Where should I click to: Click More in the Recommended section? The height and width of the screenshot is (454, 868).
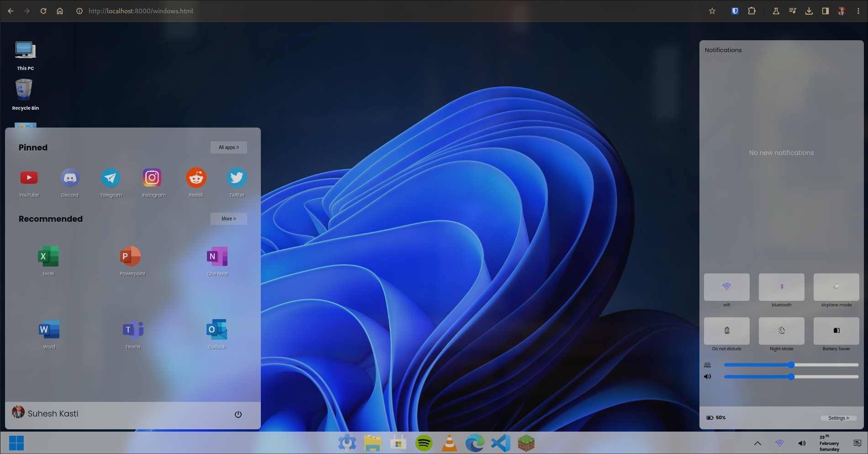pos(228,219)
